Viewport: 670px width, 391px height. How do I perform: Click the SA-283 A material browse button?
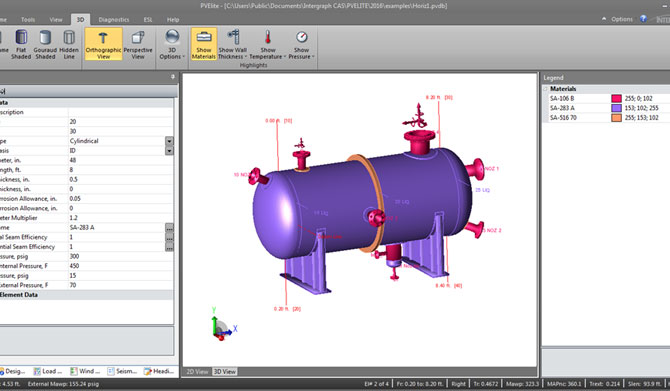click(x=169, y=227)
